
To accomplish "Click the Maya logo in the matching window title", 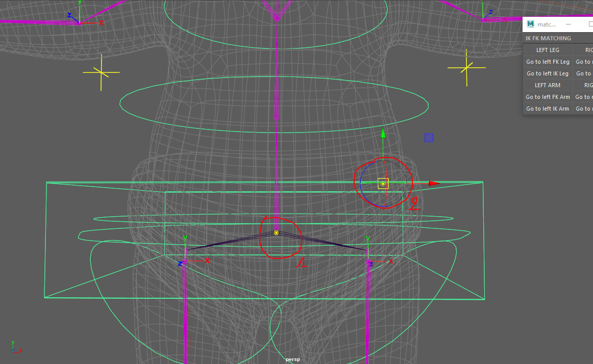I will tap(531, 24).
